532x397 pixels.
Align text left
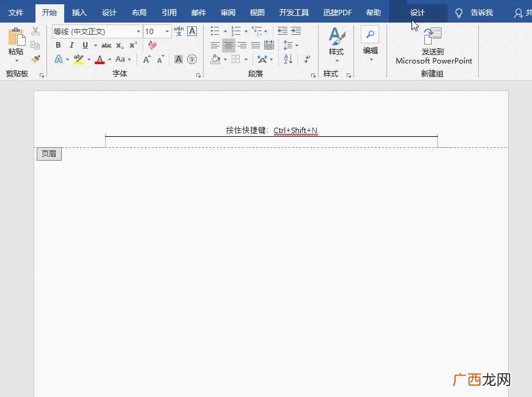click(x=215, y=45)
